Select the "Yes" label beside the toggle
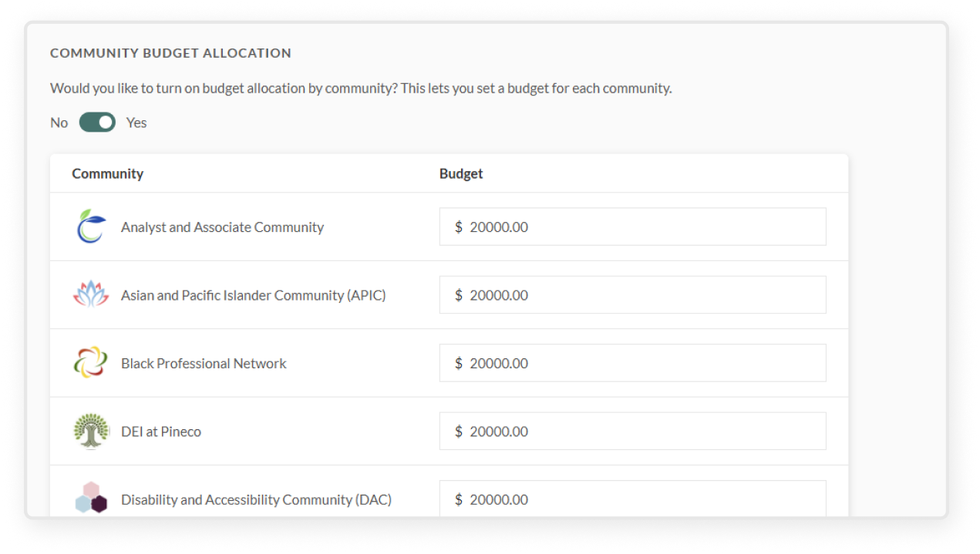The image size is (980, 554). (136, 123)
